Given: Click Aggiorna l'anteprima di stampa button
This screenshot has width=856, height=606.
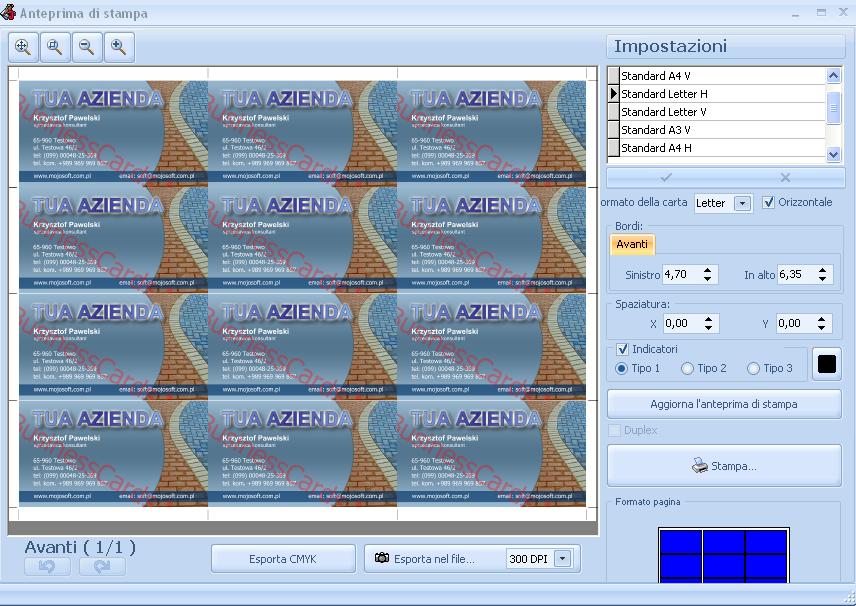Looking at the screenshot, I should pos(724,404).
